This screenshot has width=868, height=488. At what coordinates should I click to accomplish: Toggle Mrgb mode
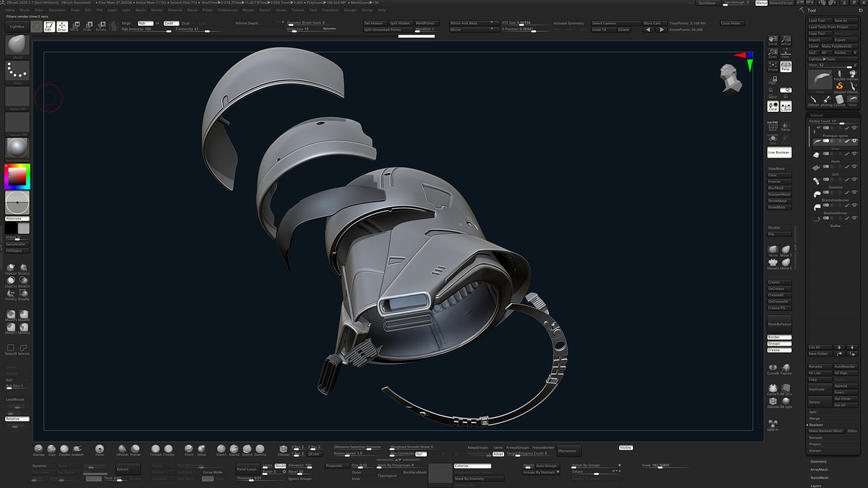click(127, 23)
